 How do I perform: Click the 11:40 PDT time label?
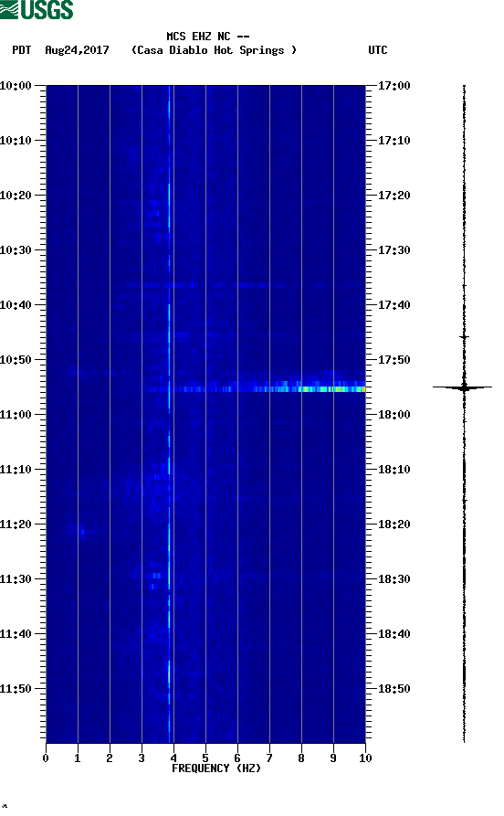[x=16, y=634]
